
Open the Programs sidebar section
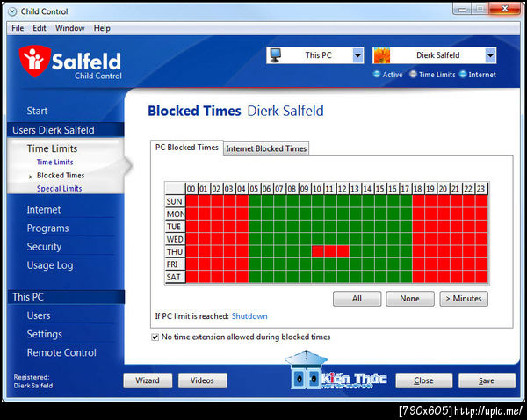point(47,228)
